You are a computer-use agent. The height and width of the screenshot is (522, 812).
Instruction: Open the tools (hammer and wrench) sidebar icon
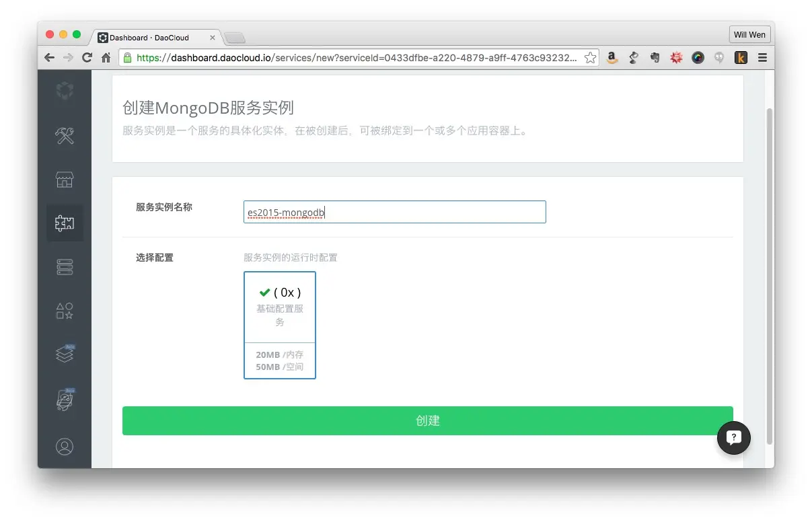coord(65,135)
